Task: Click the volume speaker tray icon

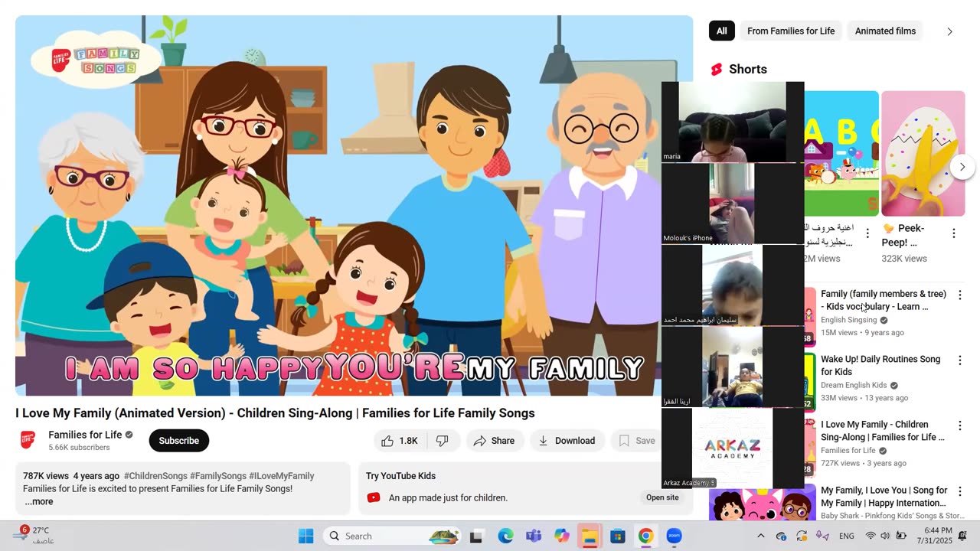Action: (x=885, y=536)
